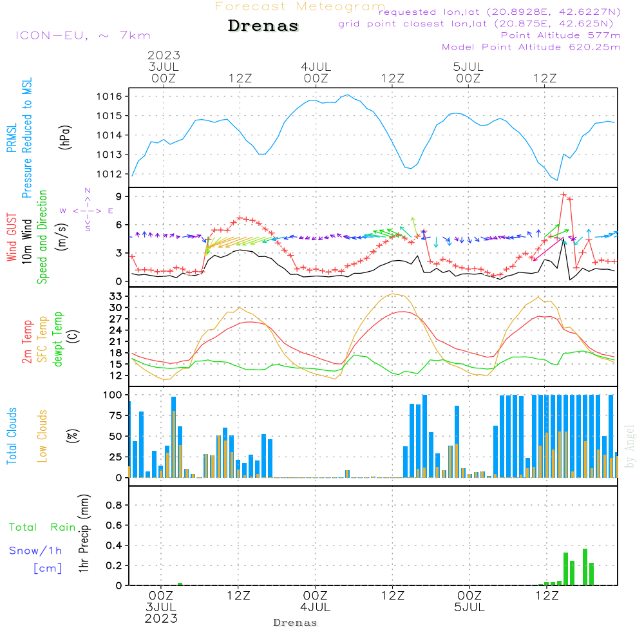The image size is (644, 644).
Task: Click the Model Point Altitude 620.25m text
Action: (531, 46)
